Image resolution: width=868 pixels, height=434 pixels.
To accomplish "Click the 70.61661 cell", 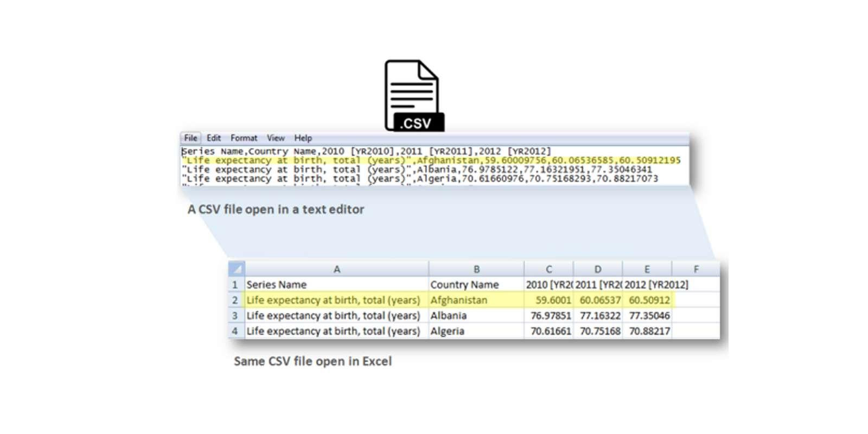I will [x=549, y=331].
